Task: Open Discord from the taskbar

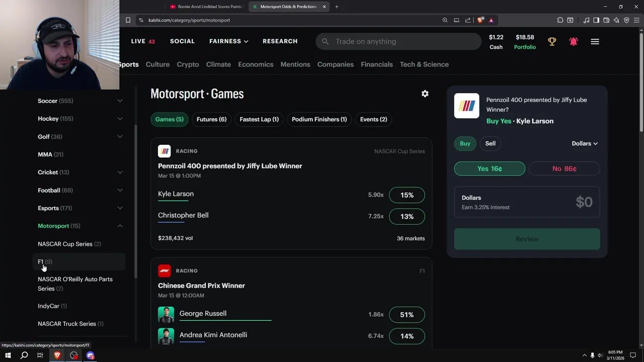Action: [91, 355]
